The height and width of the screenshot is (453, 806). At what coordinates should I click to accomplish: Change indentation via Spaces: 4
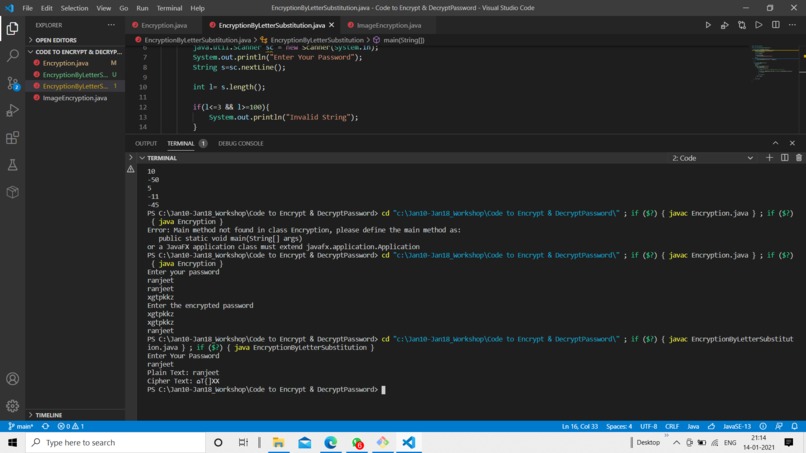click(619, 426)
